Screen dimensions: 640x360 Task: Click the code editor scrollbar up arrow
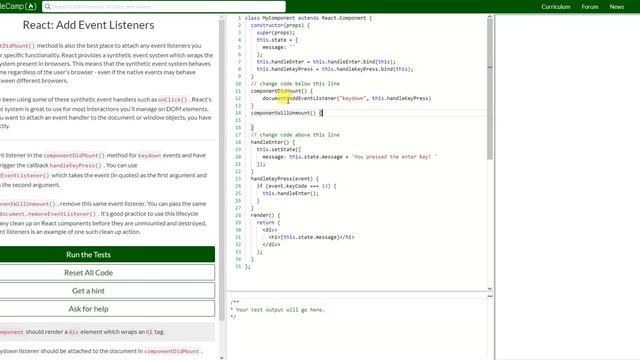click(x=490, y=18)
